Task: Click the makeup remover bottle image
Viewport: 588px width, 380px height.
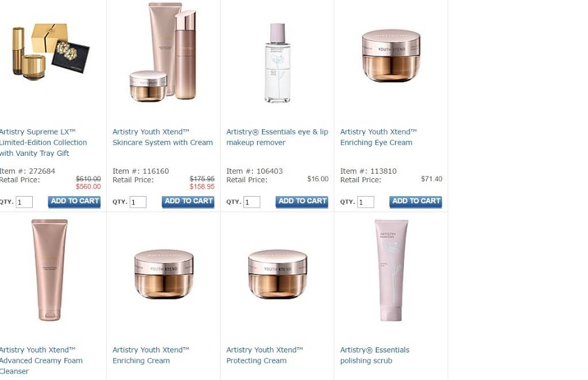Action: click(277, 63)
